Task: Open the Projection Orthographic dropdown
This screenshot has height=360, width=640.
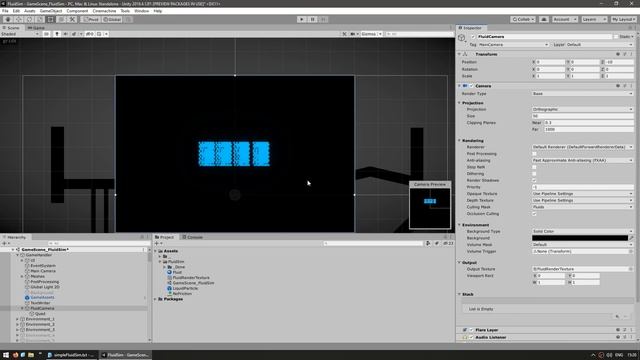Action: click(582, 109)
